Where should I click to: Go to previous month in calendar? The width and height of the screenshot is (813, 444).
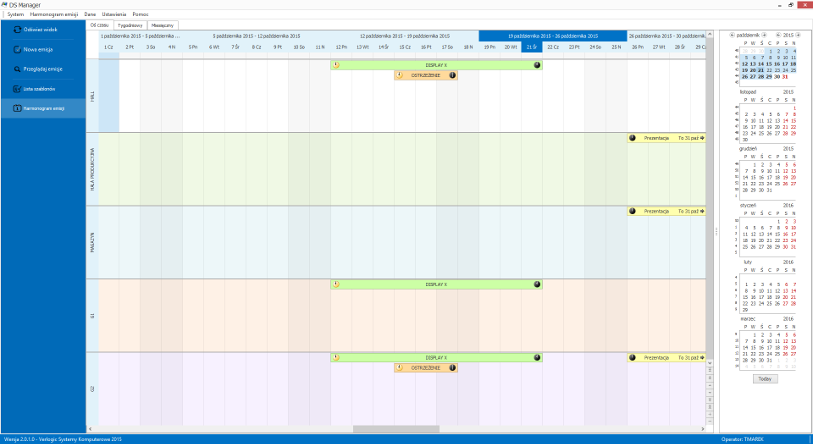coord(730,34)
